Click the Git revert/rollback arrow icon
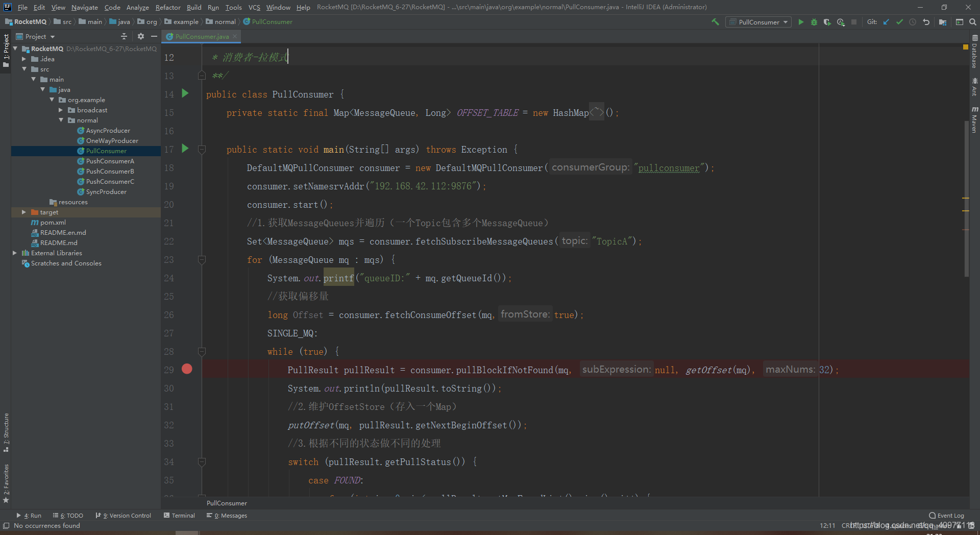Screen dimensions: 980x535 pos(926,22)
